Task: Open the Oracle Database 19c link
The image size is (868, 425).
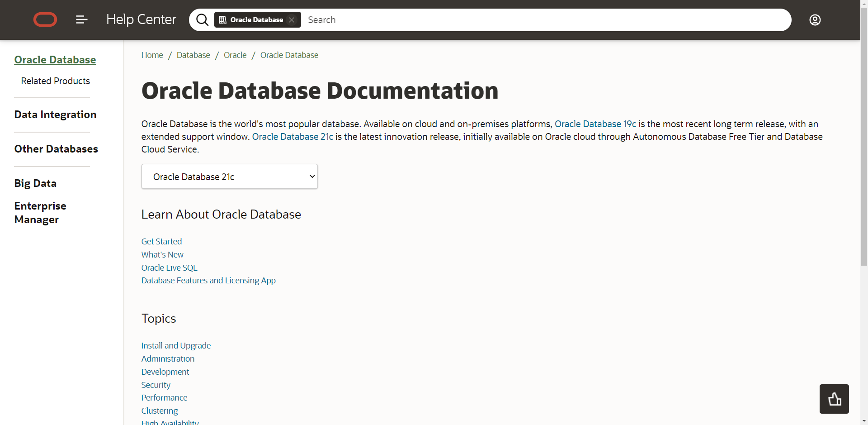Action: pos(595,124)
